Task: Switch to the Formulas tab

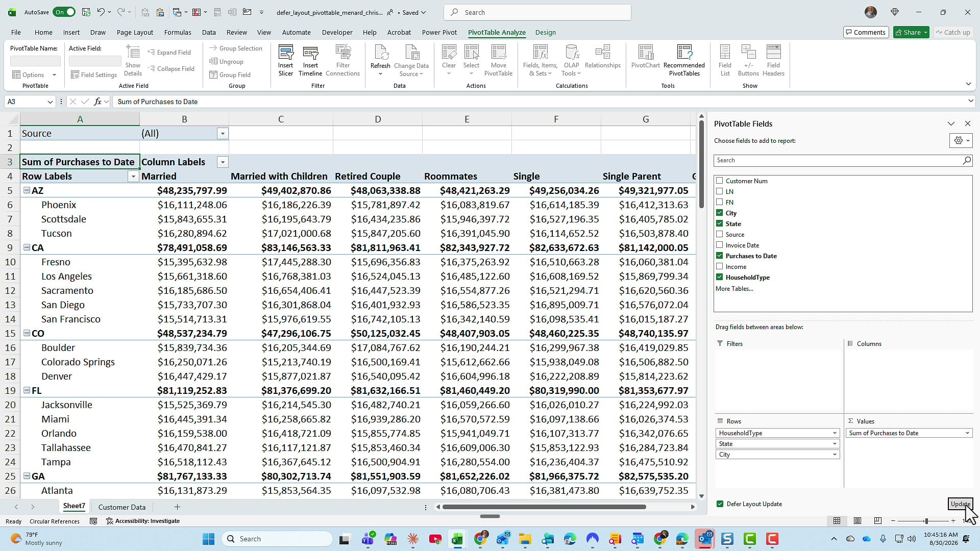Action: pyautogui.click(x=178, y=32)
